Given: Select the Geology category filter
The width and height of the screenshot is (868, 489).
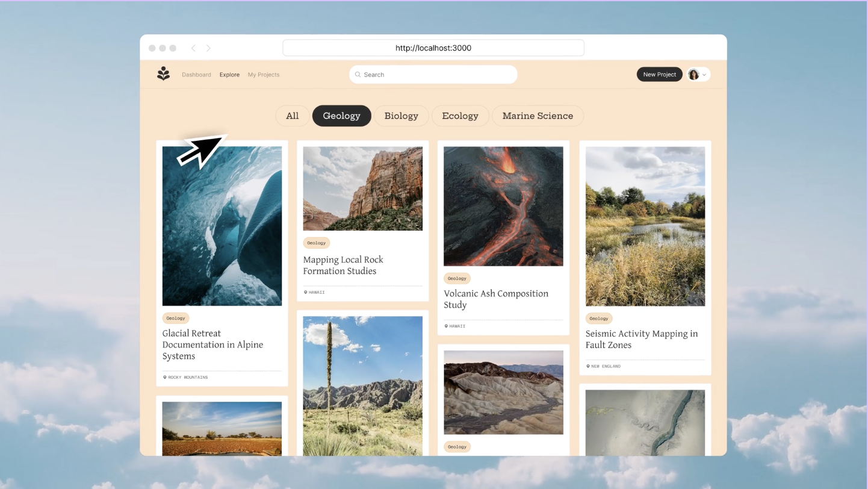Looking at the screenshot, I should pyautogui.click(x=341, y=116).
